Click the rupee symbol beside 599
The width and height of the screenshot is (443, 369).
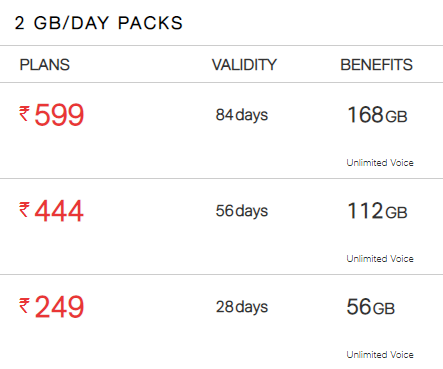24,113
